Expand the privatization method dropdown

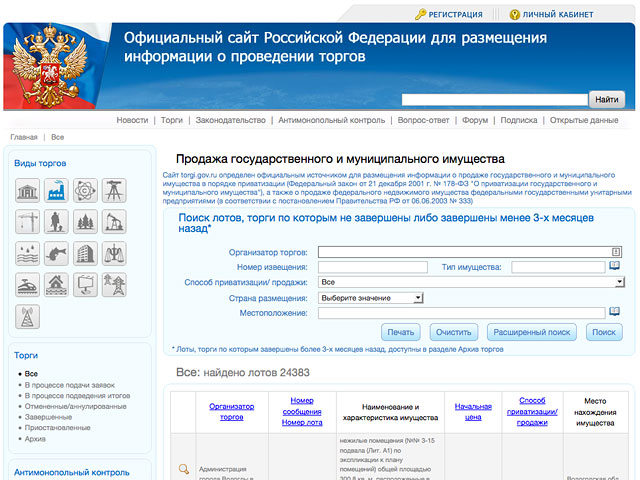[619, 283]
